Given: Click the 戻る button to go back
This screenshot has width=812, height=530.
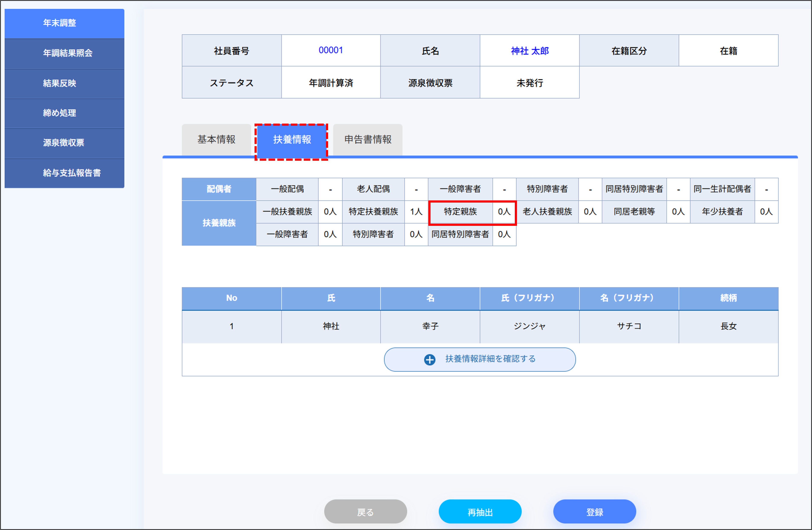Looking at the screenshot, I should [x=365, y=512].
